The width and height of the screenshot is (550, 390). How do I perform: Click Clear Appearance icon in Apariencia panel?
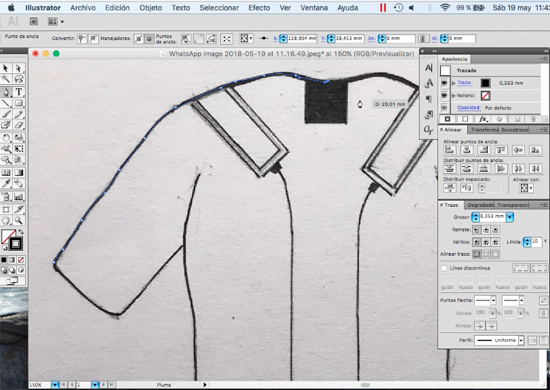[x=499, y=119]
